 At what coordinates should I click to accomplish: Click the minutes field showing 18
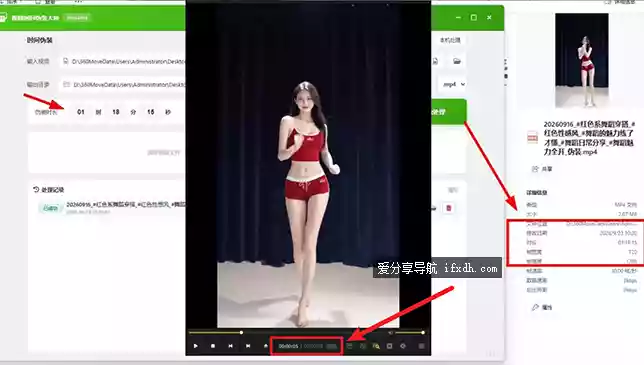click(116, 112)
